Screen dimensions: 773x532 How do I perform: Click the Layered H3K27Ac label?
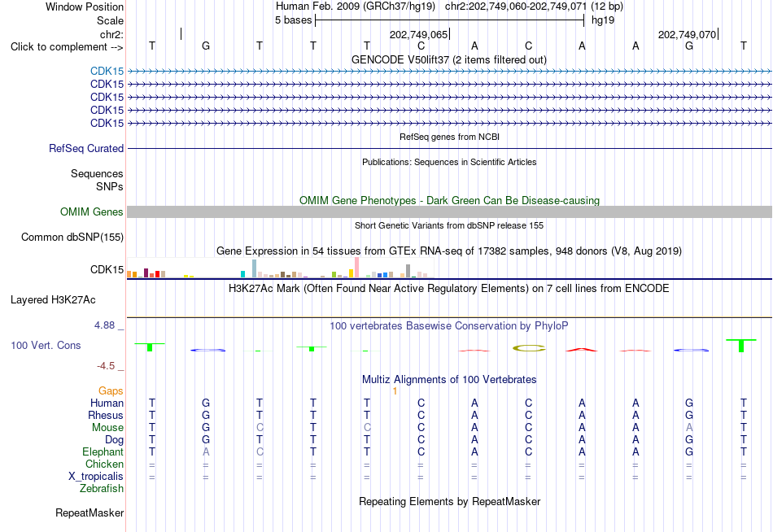tap(53, 300)
